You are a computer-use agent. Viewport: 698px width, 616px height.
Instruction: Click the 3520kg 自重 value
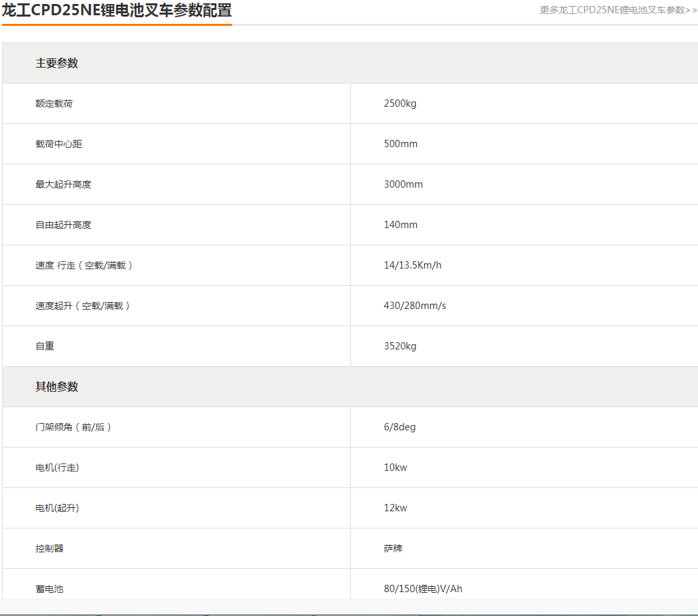tap(400, 346)
